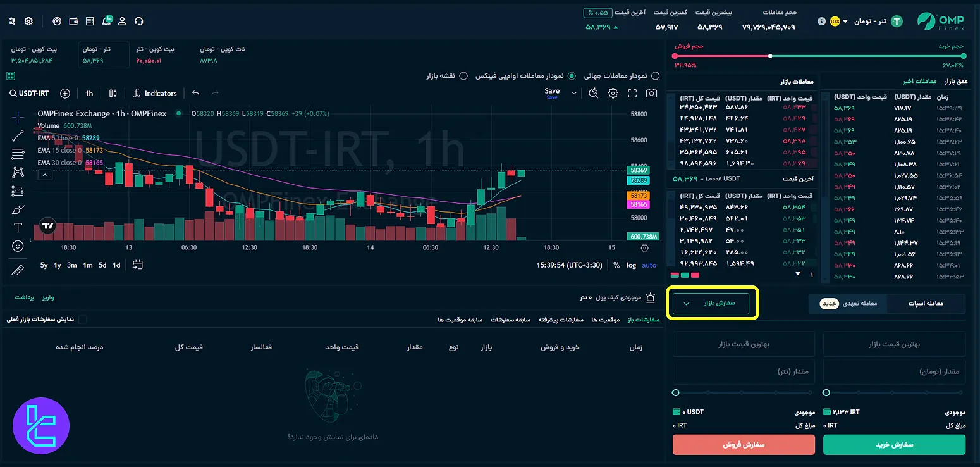Select the global trades chart radio button
980x467 pixels.
pos(656,75)
